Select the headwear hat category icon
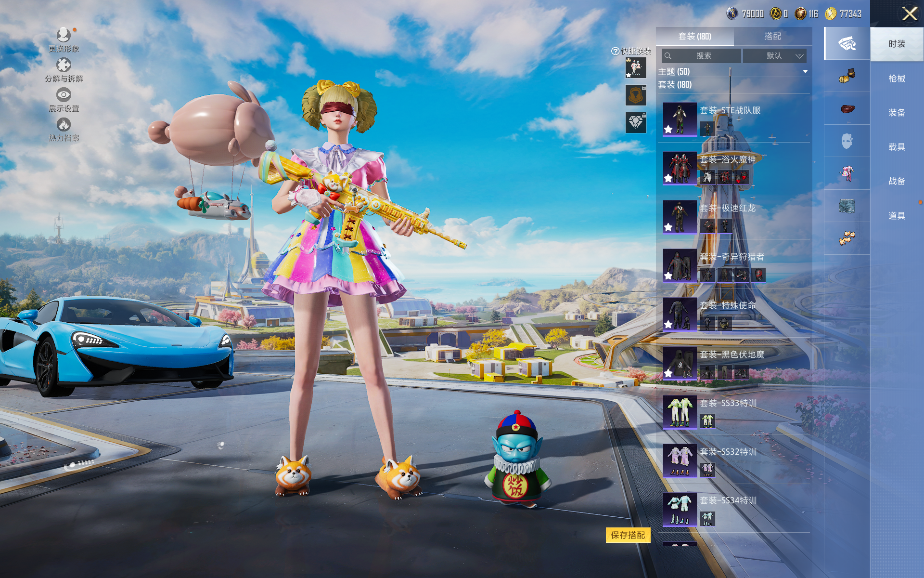The width and height of the screenshot is (924, 578). point(847,76)
